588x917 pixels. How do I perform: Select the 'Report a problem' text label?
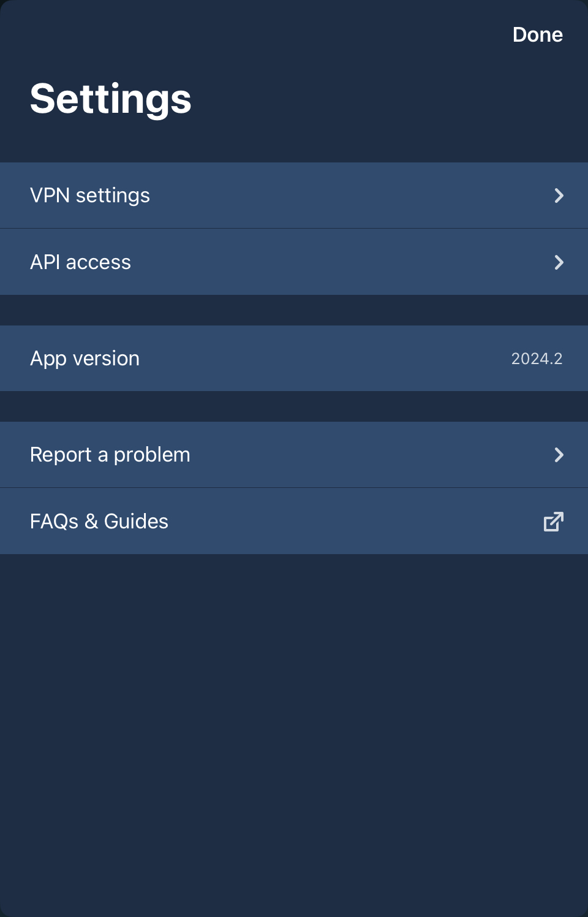coord(110,455)
